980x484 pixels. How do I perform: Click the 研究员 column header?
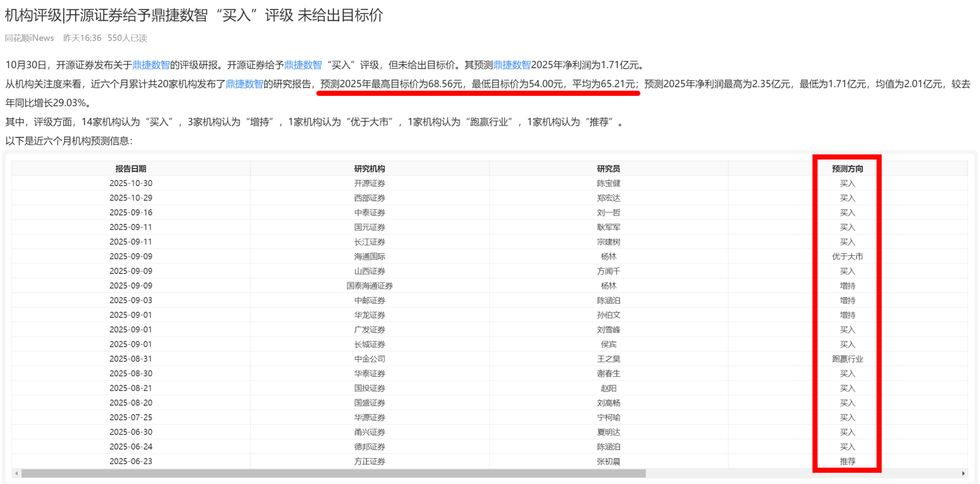coord(609,169)
